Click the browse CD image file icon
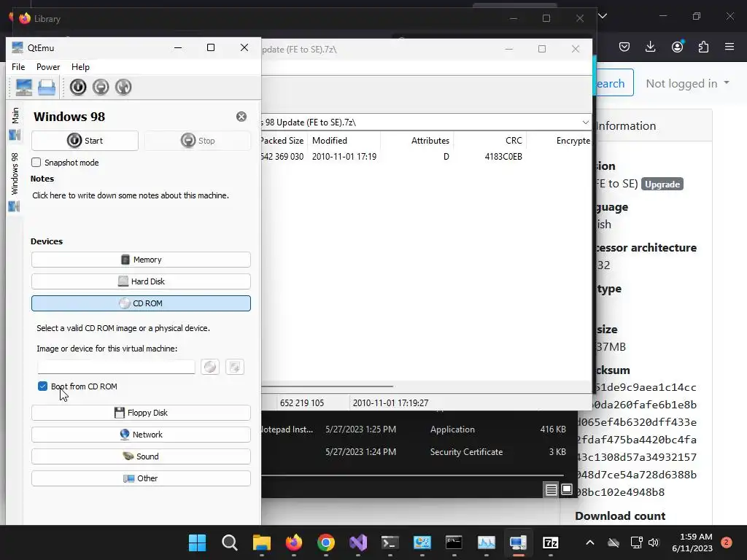Screen dimensions: 747x560 point(235,367)
